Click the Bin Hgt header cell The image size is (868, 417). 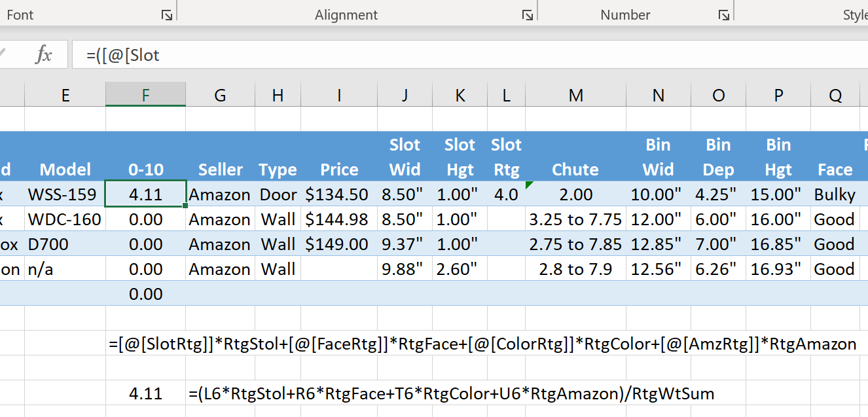click(778, 157)
